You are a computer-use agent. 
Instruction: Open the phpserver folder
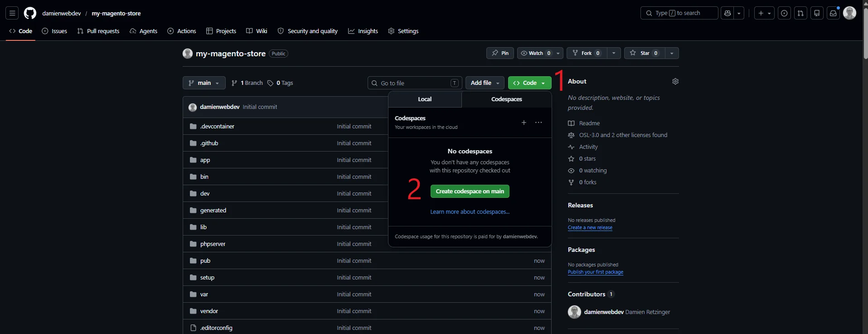[213, 244]
